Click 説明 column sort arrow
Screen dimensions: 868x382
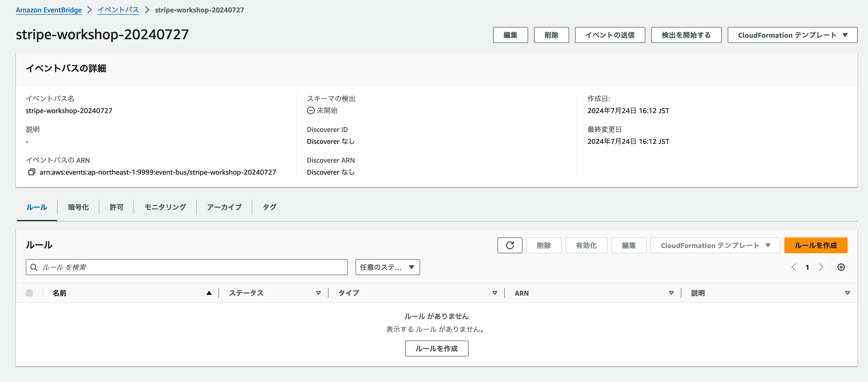coord(847,293)
